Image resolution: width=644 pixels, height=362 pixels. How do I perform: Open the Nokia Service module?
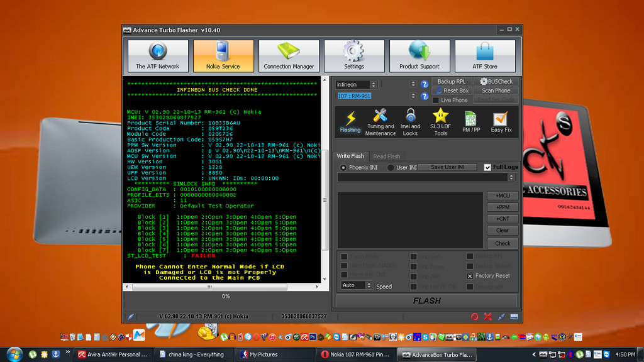[x=223, y=56]
